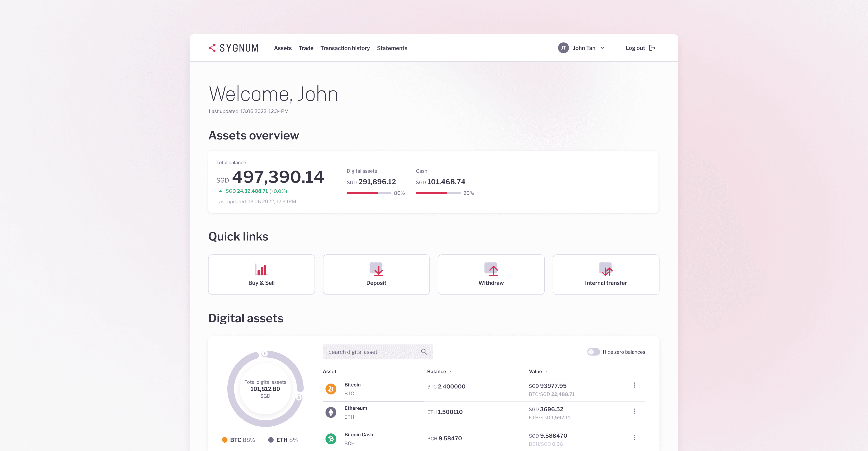Open the Withdraw quick link
Screen dimensions: 868x451
(x=491, y=275)
